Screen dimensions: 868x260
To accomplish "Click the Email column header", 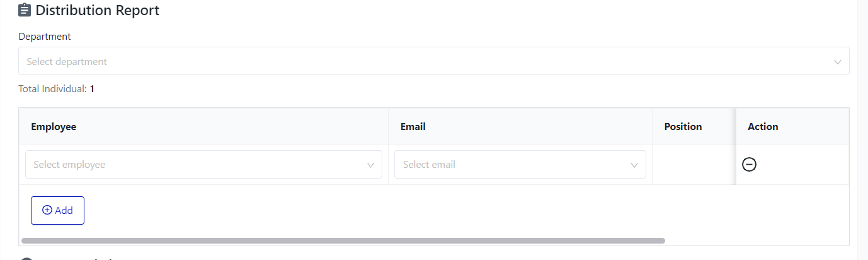I will point(413,127).
